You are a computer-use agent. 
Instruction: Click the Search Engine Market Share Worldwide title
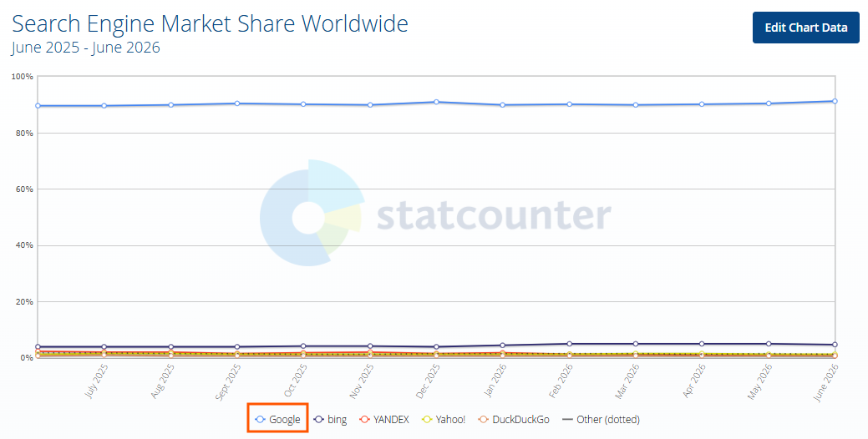(210, 24)
